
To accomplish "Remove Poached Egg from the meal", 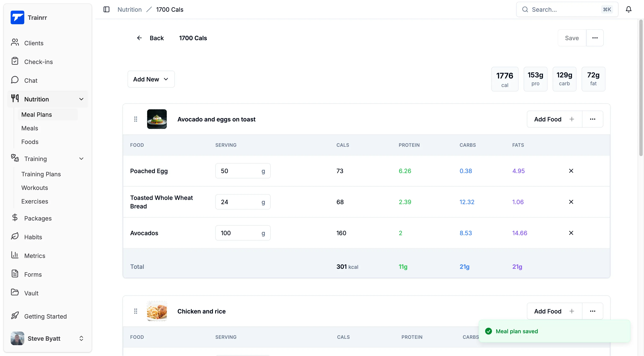I will pyautogui.click(x=571, y=171).
